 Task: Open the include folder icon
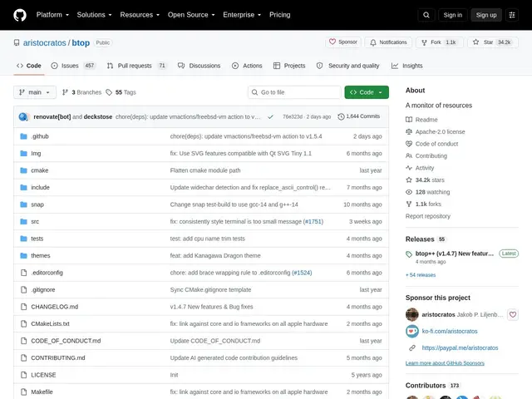pyautogui.click(x=23, y=187)
